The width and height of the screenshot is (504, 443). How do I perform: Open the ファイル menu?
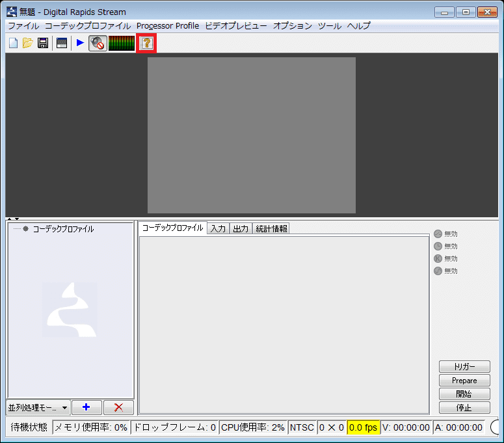click(23, 26)
